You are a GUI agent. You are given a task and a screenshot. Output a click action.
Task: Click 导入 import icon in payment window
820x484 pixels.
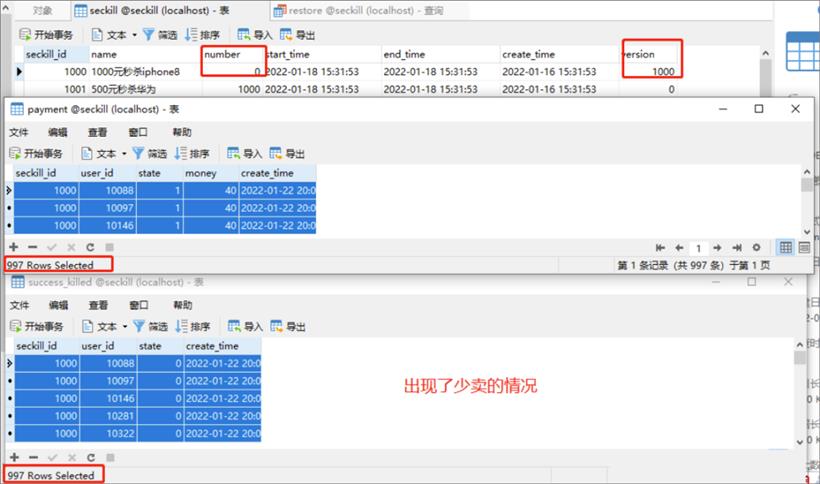click(x=244, y=154)
